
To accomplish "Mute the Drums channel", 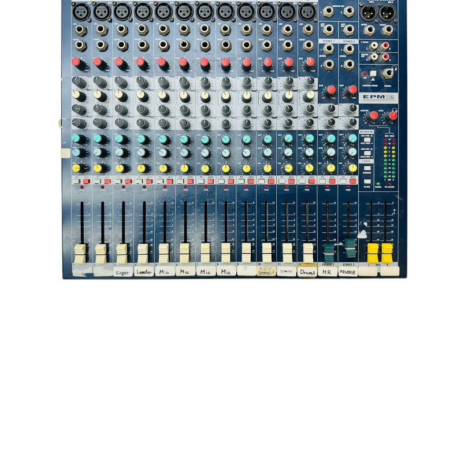I will (x=312, y=181).
